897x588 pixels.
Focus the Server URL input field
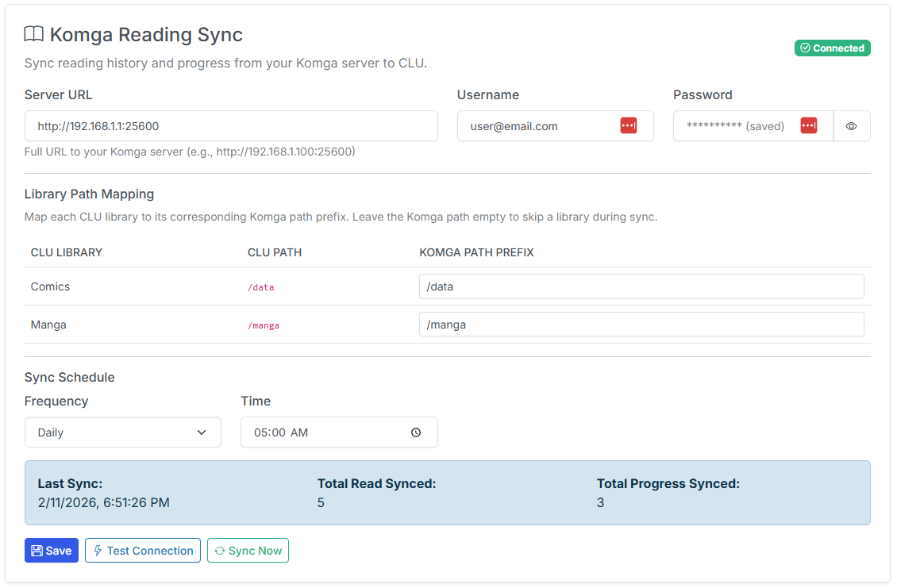pyautogui.click(x=231, y=126)
